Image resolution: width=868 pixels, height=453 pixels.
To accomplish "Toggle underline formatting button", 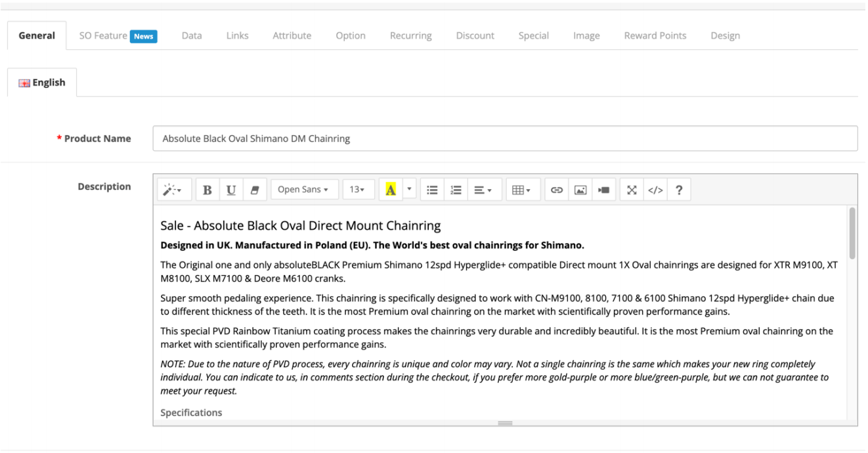I will (x=231, y=190).
